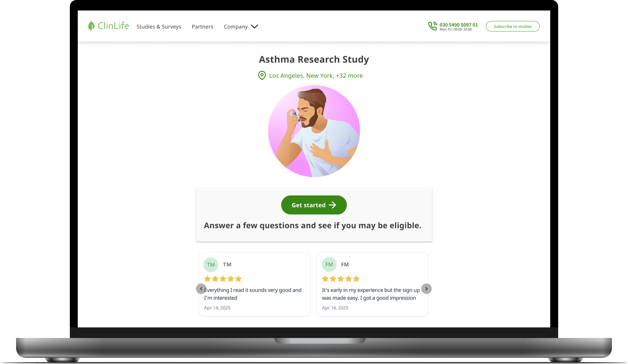Show previous review with left carousel arrow

coord(201,289)
